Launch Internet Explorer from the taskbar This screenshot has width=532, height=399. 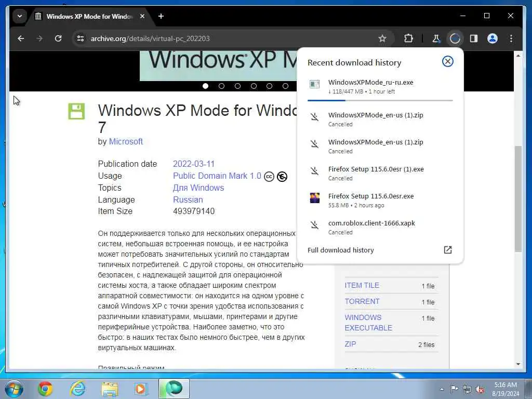click(x=78, y=389)
